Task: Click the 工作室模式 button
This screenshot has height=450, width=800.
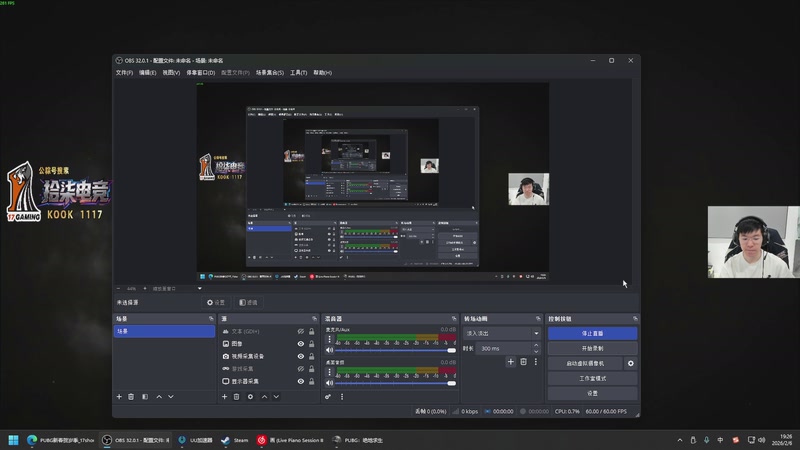Action: coord(592,379)
